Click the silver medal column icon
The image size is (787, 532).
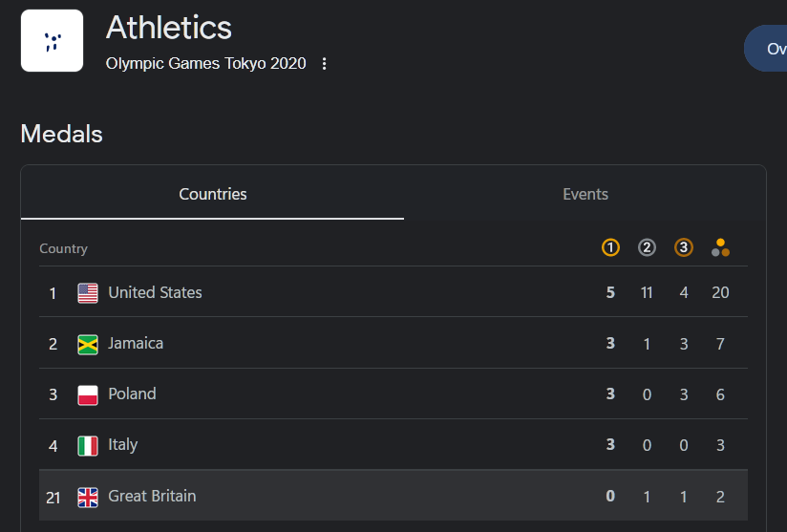pyautogui.click(x=647, y=247)
